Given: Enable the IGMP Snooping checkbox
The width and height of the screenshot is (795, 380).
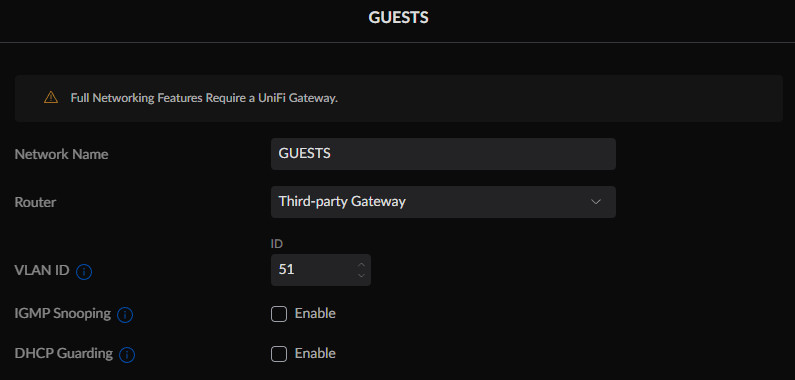Looking at the screenshot, I should [279, 314].
